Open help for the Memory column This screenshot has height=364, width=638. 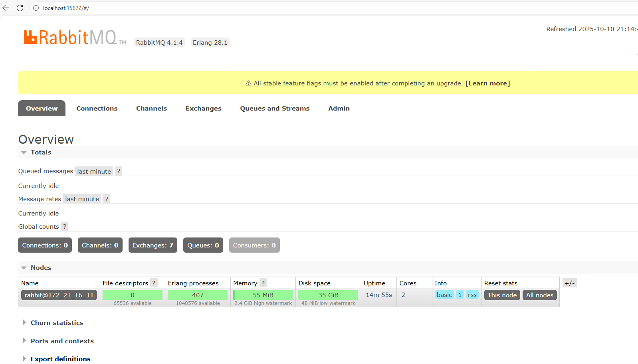pyautogui.click(x=263, y=283)
